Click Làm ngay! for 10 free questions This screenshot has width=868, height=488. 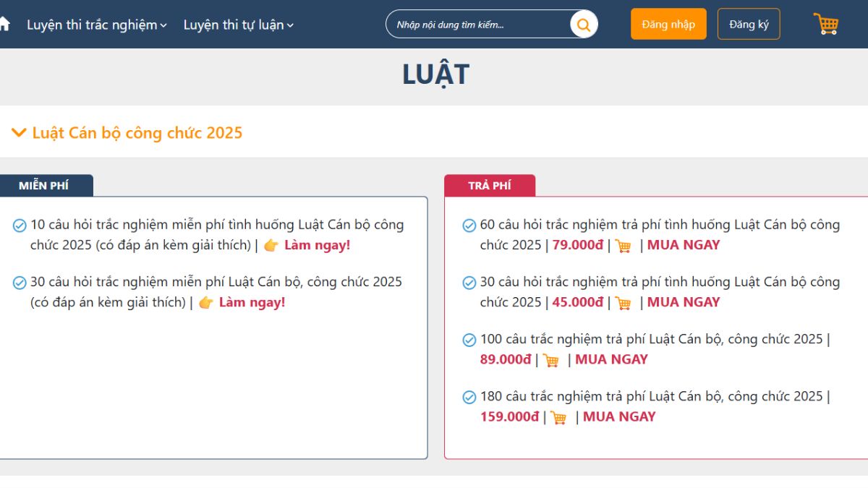tap(317, 245)
